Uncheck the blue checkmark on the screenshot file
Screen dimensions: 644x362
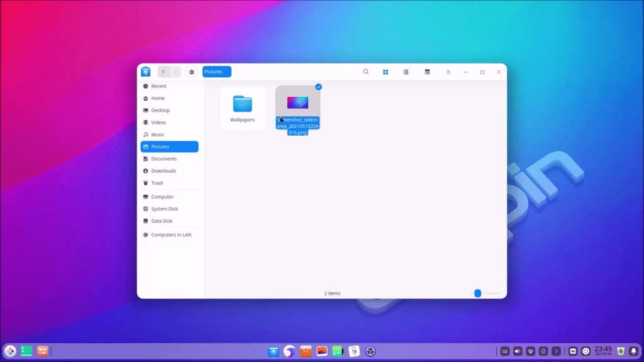[318, 87]
